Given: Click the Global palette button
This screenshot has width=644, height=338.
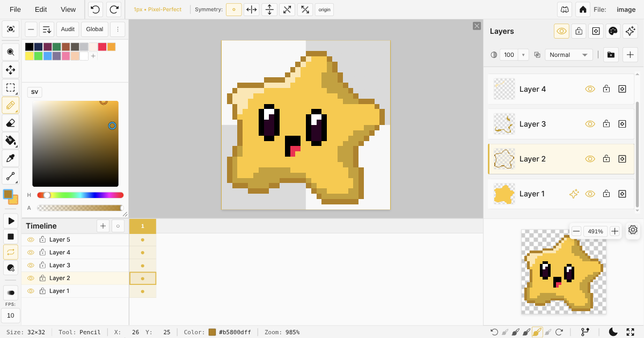Looking at the screenshot, I should [94, 30].
